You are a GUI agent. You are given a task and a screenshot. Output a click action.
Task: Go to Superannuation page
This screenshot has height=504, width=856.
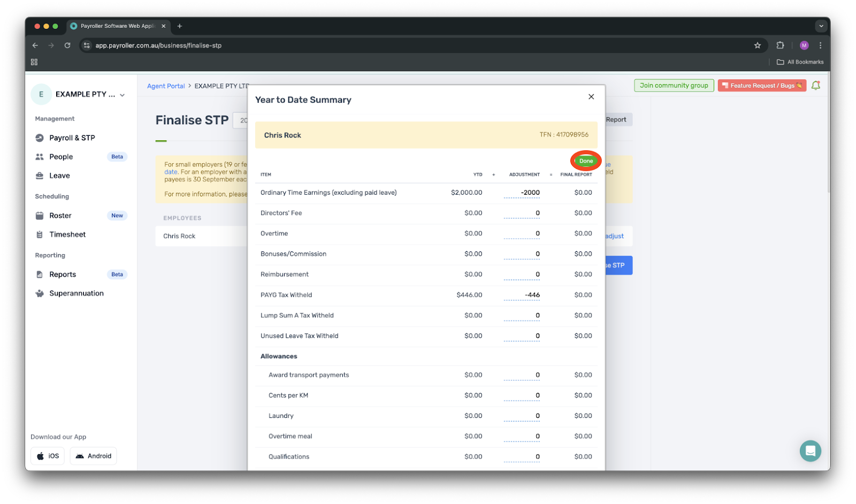coord(77,293)
